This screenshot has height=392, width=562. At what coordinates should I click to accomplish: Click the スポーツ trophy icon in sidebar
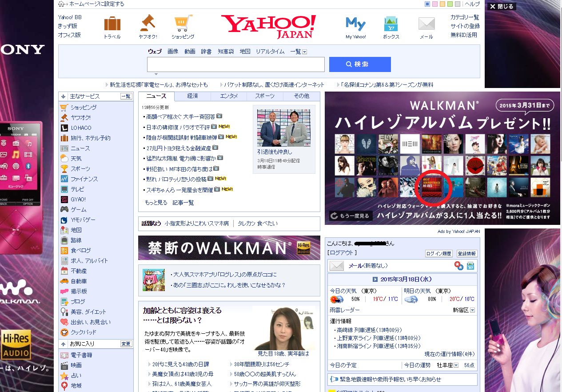(64, 169)
